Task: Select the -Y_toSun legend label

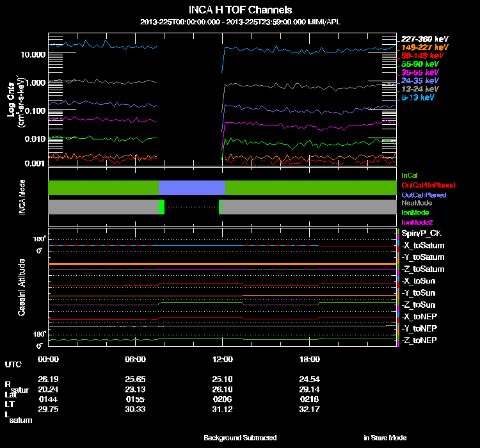Action: point(419,292)
